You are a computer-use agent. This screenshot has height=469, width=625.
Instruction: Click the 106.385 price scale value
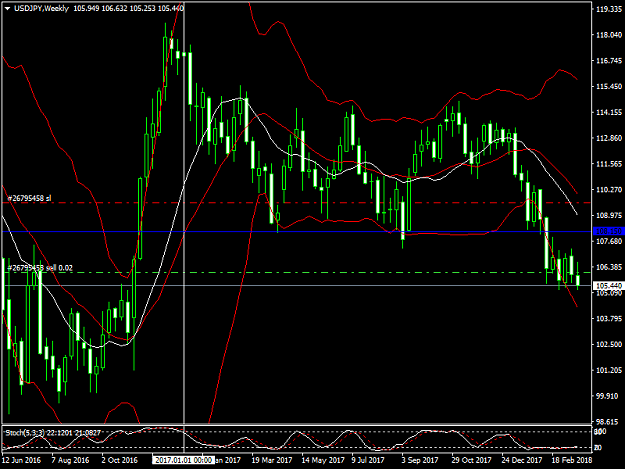[x=609, y=267]
